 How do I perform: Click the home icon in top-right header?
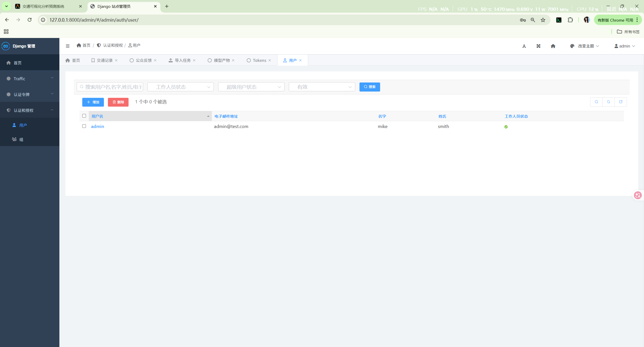click(553, 46)
